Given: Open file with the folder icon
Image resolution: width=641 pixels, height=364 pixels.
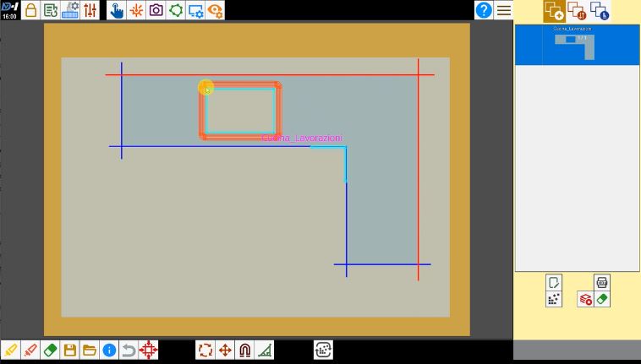Looking at the screenshot, I should (89, 350).
